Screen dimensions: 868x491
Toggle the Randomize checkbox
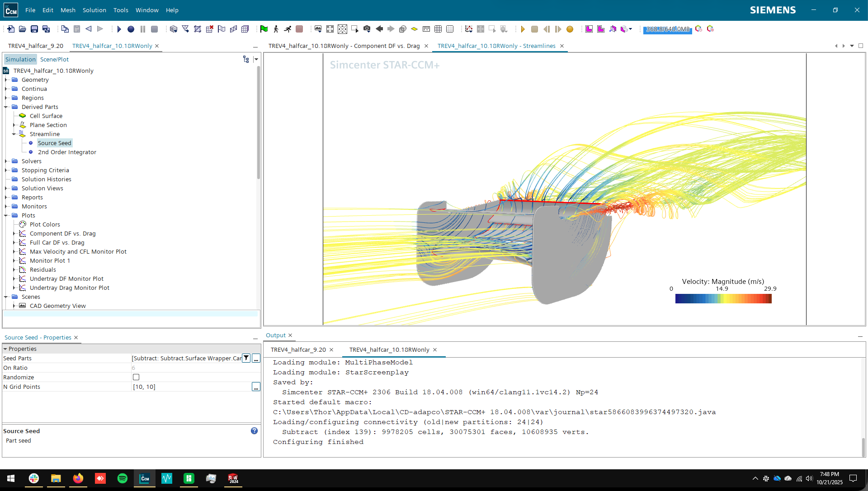tap(136, 377)
